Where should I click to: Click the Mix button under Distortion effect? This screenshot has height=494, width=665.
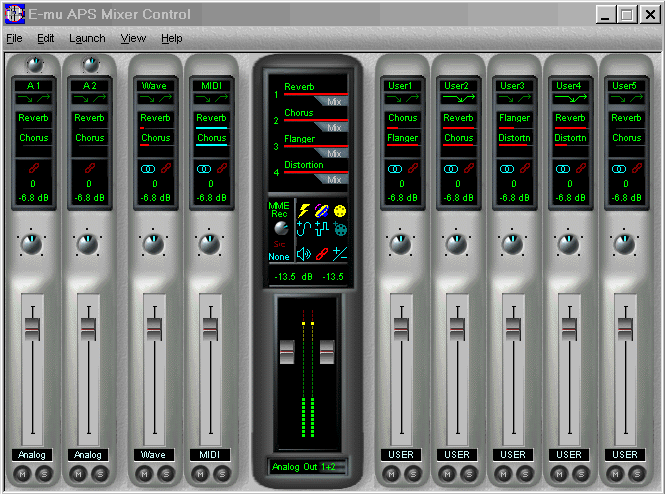click(332, 179)
